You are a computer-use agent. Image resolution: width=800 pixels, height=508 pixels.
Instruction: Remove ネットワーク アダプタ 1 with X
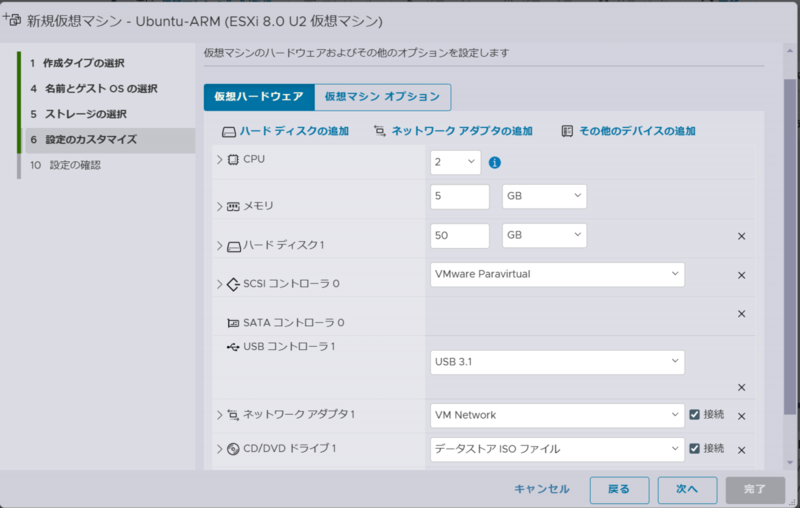click(x=742, y=416)
